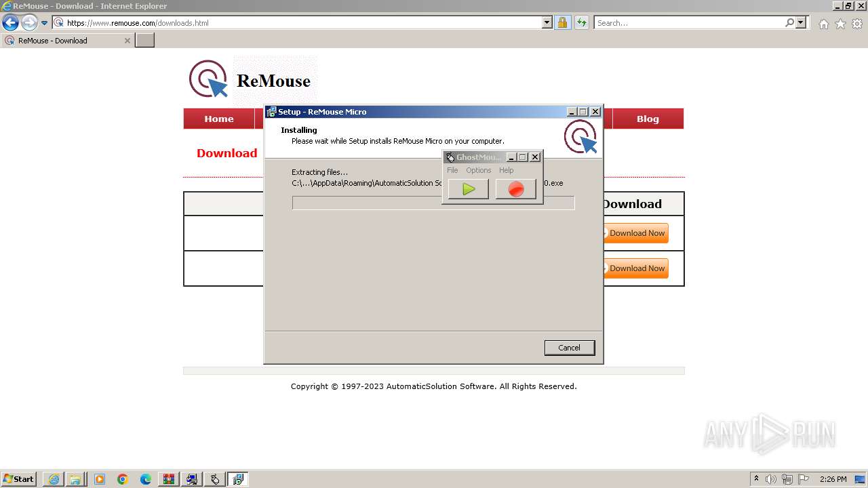Launch Google Chrome from the taskbar
This screenshot has width=868, height=488.
coord(123,479)
